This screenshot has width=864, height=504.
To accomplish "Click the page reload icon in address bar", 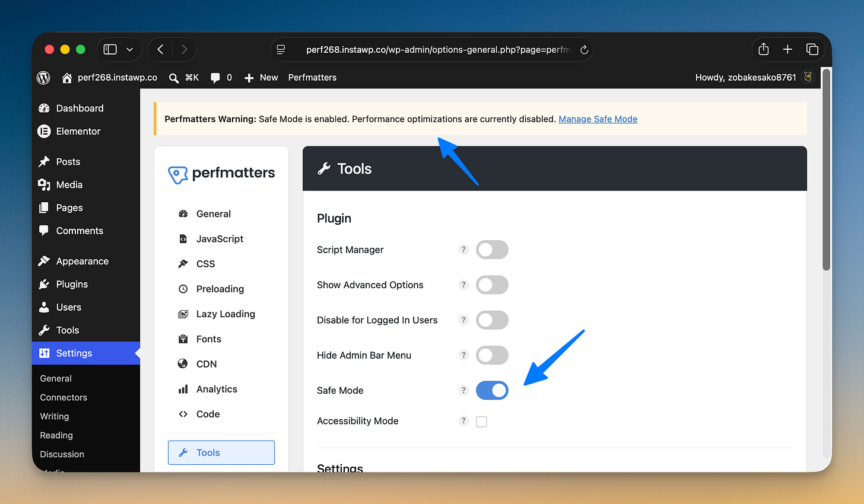I will click(584, 50).
